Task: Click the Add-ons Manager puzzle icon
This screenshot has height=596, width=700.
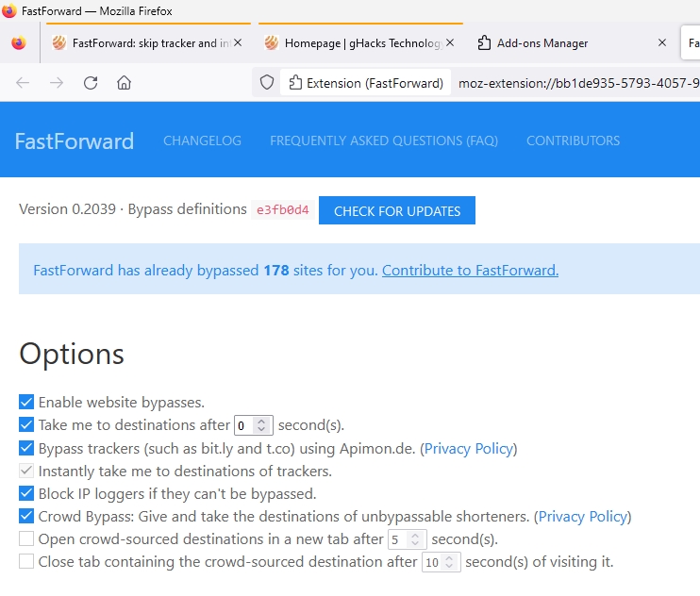Action: pyautogui.click(x=484, y=42)
